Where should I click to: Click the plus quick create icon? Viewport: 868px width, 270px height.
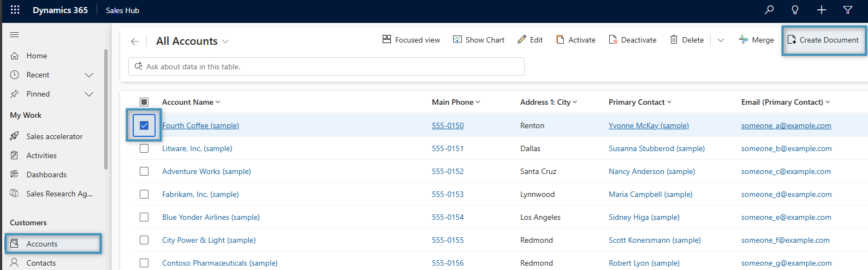[822, 10]
